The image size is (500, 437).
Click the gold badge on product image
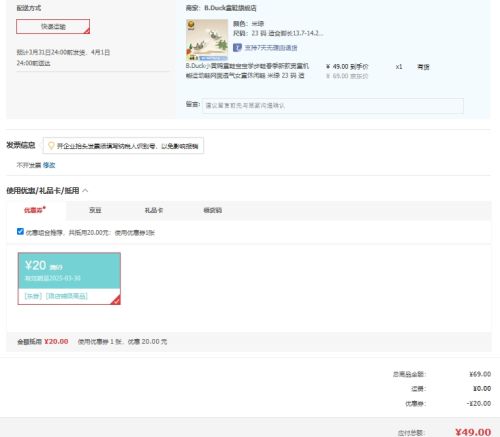coord(191,24)
